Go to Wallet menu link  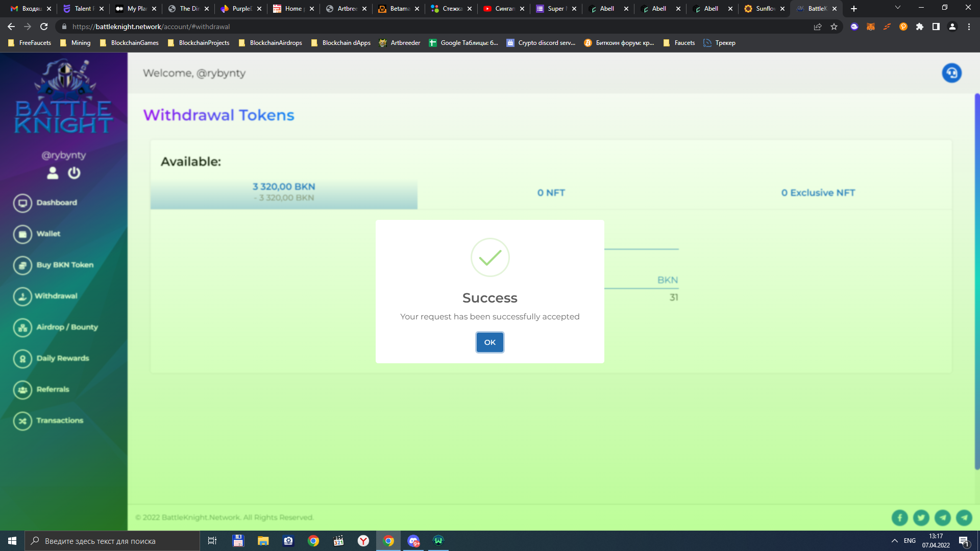tap(48, 234)
